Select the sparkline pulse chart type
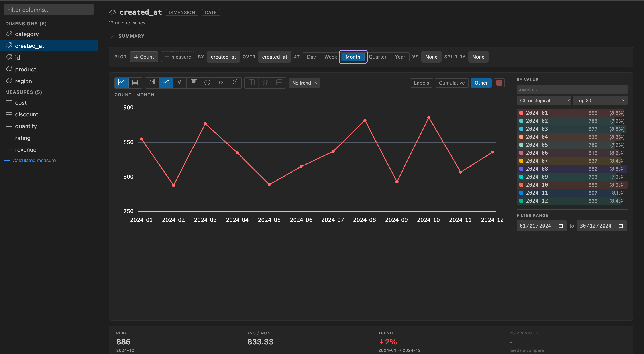644x354 pixels. pos(179,83)
